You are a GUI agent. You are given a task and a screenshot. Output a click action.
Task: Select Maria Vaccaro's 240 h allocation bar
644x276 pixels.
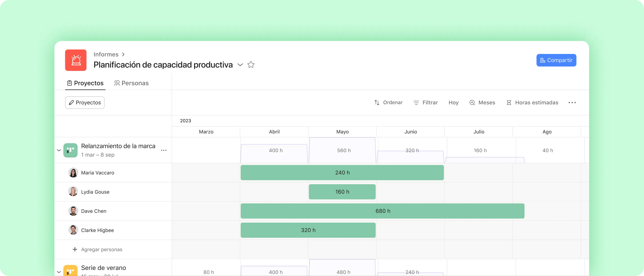(x=342, y=173)
